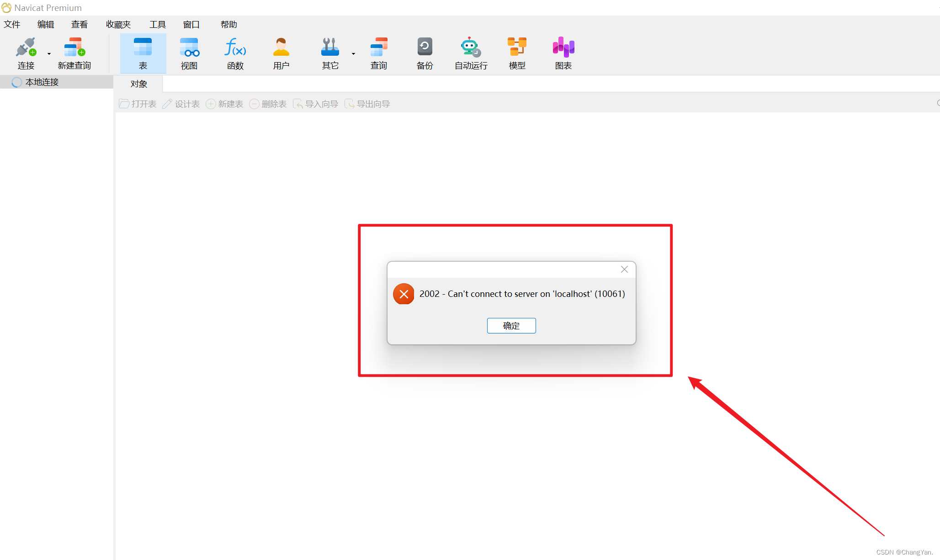
Task: Open the 文件 menu
Action: (12, 24)
